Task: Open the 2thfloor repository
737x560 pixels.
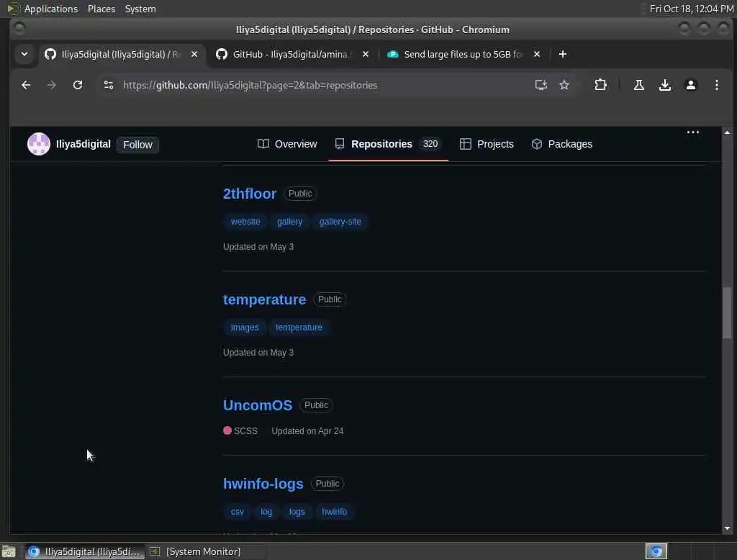Action: pyautogui.click(x=250, y=194)
